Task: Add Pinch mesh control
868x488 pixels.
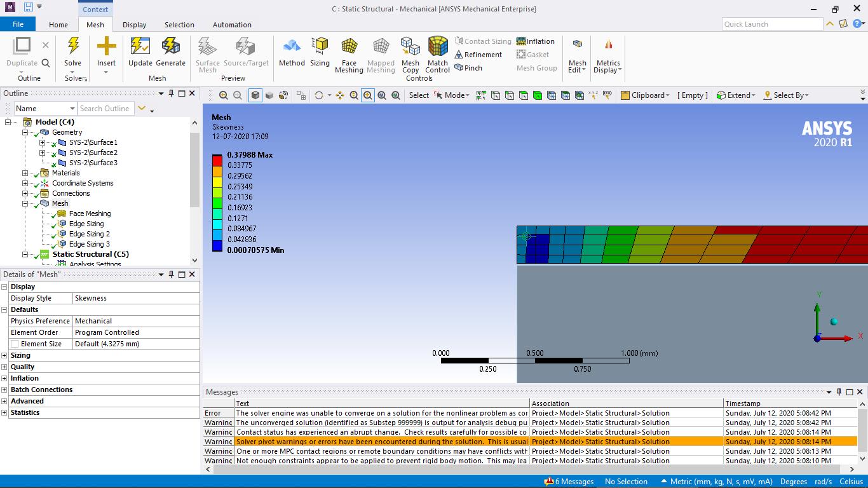Action: tap(468, 68)
